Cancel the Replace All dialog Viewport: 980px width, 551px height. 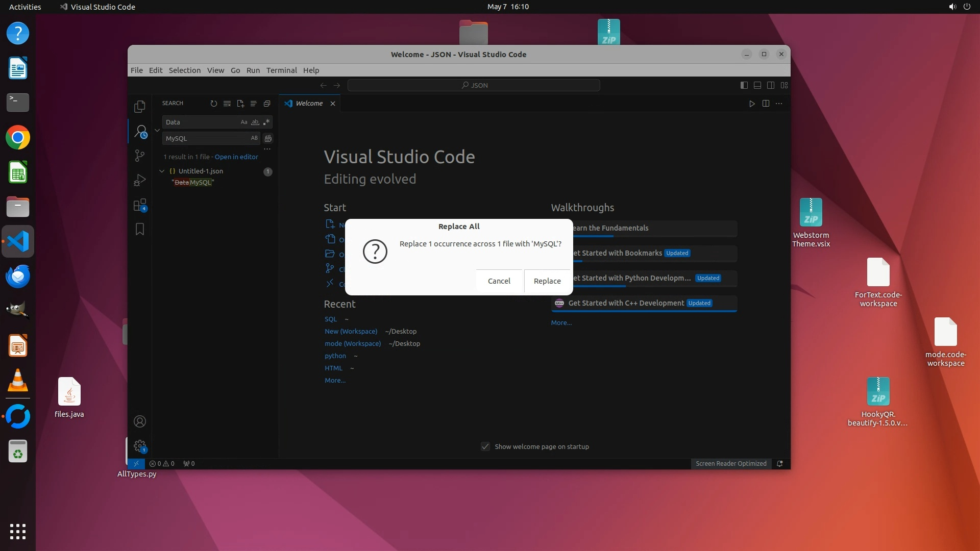pyautogui.click(x=499, y=281)
